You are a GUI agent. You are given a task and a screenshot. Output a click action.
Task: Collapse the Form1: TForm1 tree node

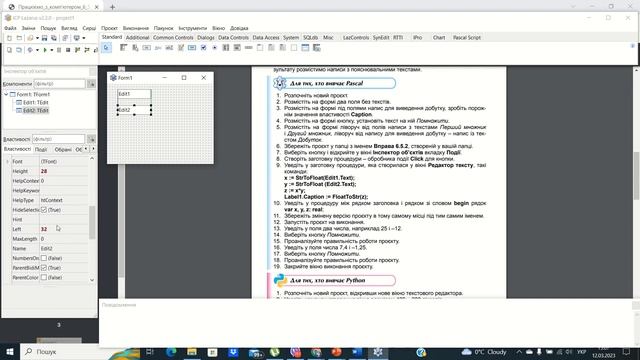[x=6, y=94]
